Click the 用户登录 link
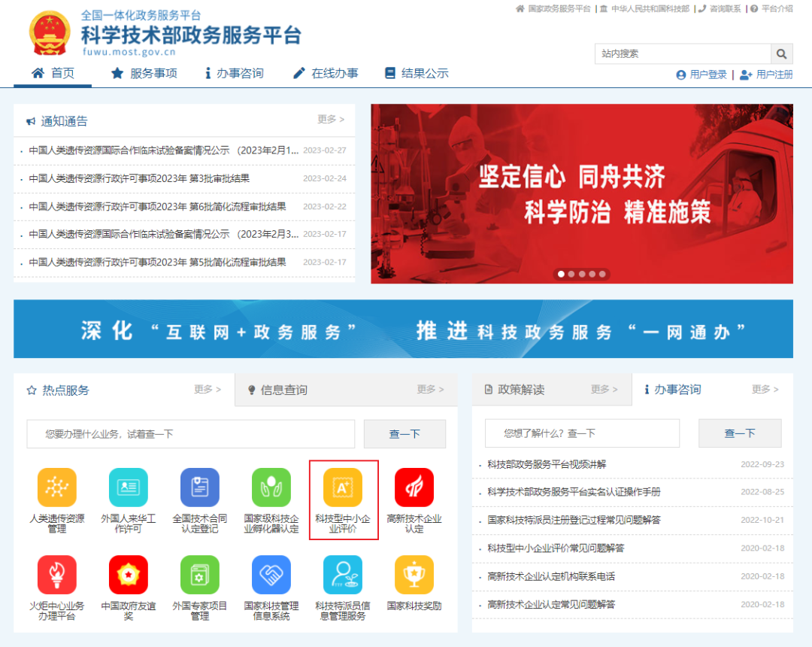 [x=701, y=74]
